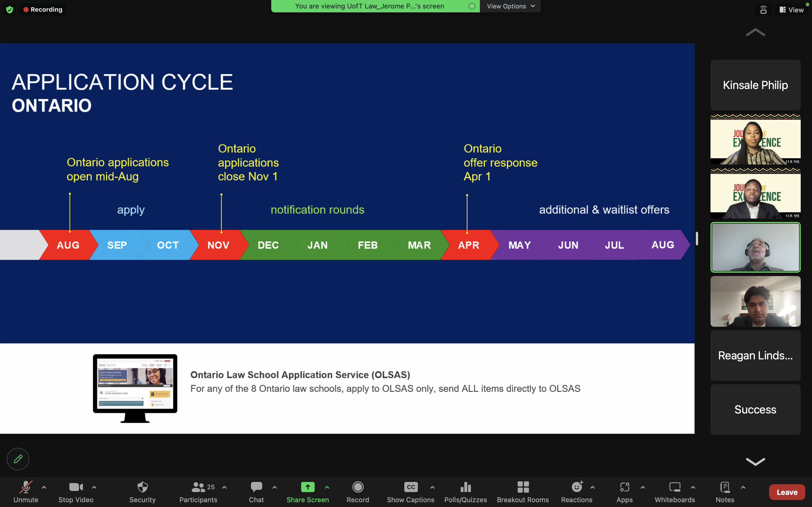Click the encryption shield status icon
This screenshot has width=812, height=507.
10,9
